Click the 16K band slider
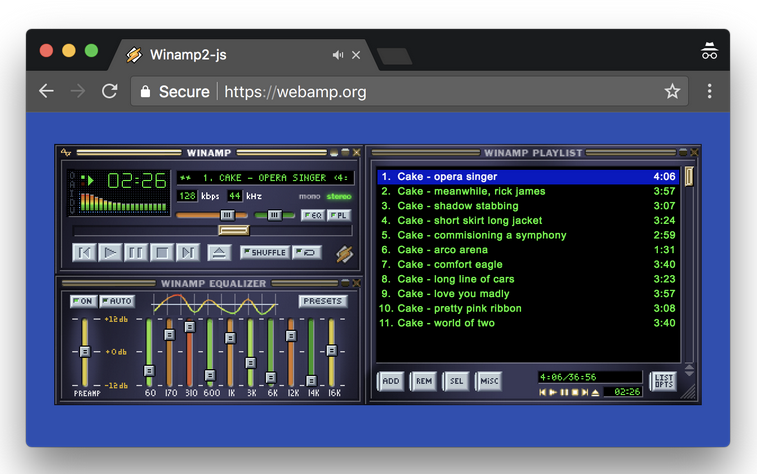This screenshot has width=757, height=474. [332, 350]
